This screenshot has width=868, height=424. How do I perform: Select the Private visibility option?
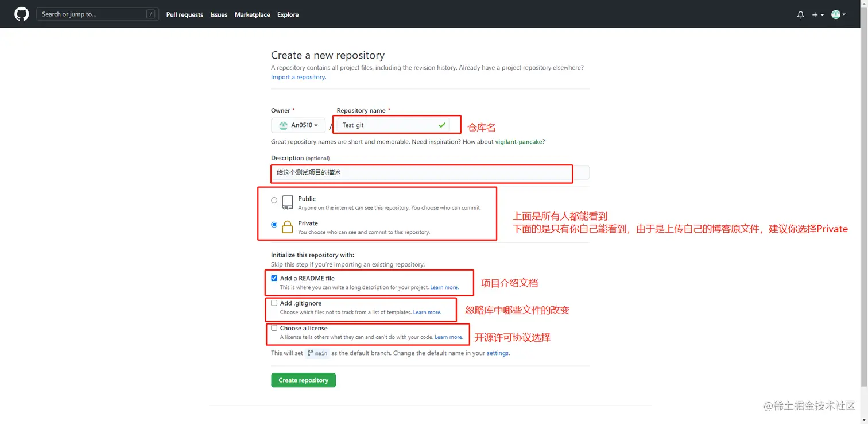(x=274, y=225)
